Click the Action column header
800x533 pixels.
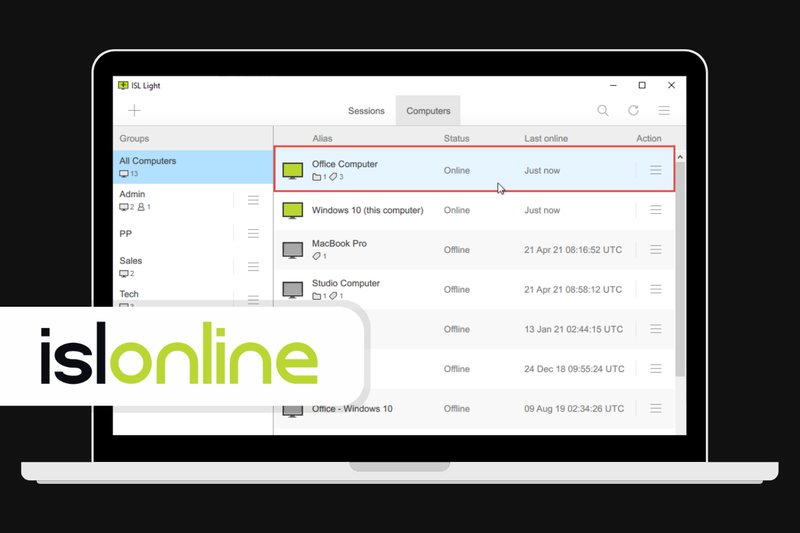coord(648,138)
